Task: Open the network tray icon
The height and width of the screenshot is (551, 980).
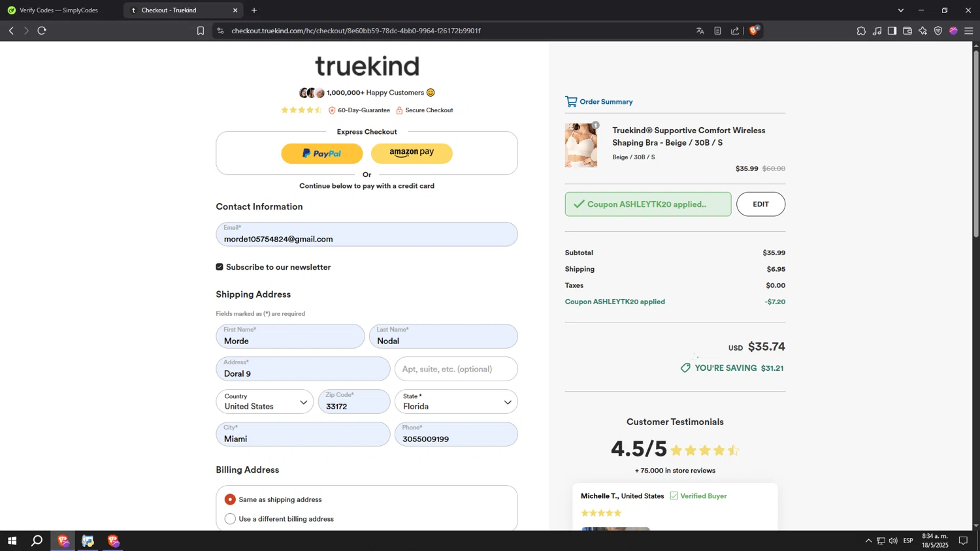Action: coord(881,541)
